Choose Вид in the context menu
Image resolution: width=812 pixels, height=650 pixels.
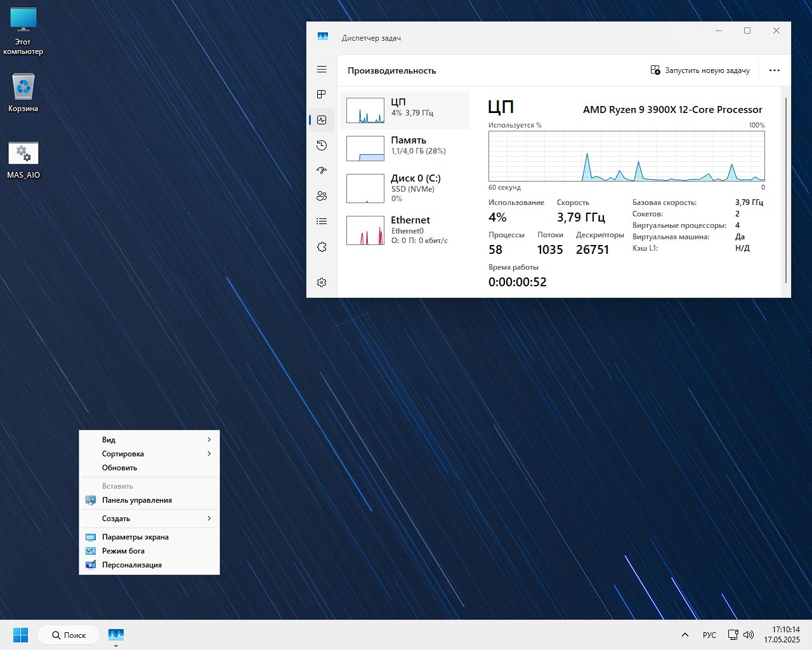149,440
